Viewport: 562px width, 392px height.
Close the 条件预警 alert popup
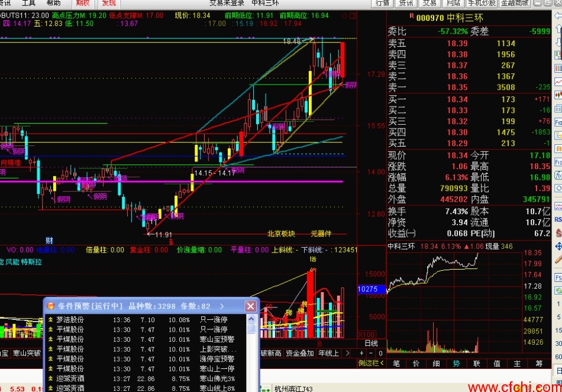point(251,306)
